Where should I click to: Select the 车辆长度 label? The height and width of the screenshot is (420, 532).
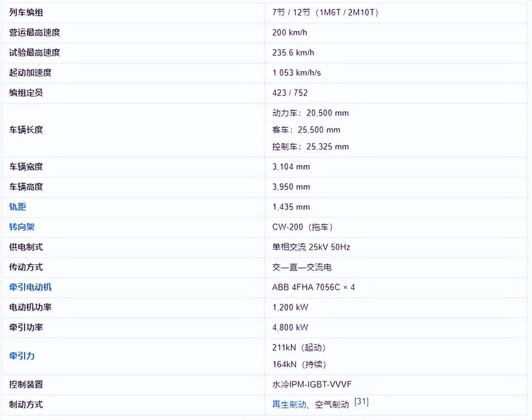[x=26, y=130]
